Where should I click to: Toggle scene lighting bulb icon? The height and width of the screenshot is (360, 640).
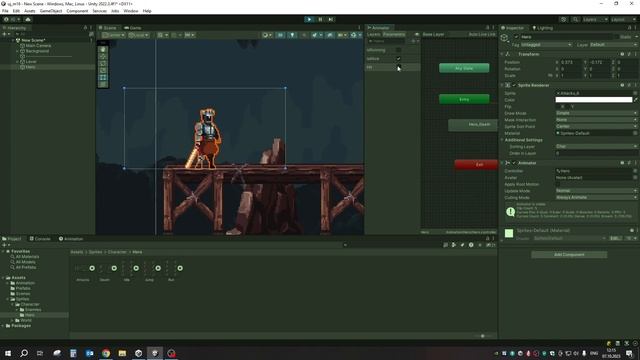click(292, 35)
